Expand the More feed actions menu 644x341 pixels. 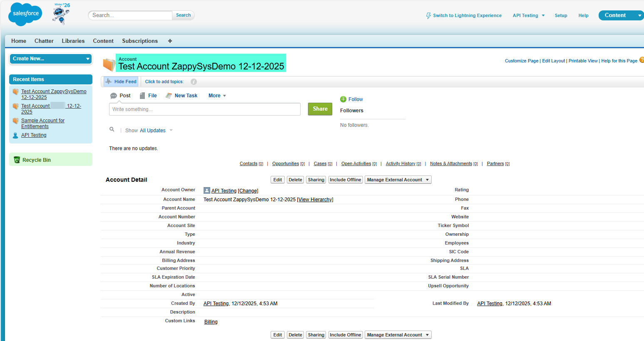pos(217,96)
